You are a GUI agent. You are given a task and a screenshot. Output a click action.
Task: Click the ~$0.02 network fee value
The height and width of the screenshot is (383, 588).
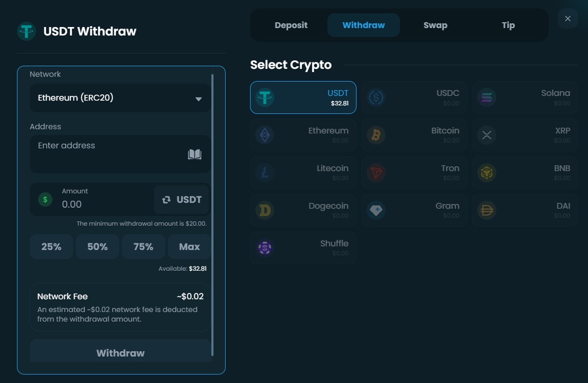[x=190, y=296]
